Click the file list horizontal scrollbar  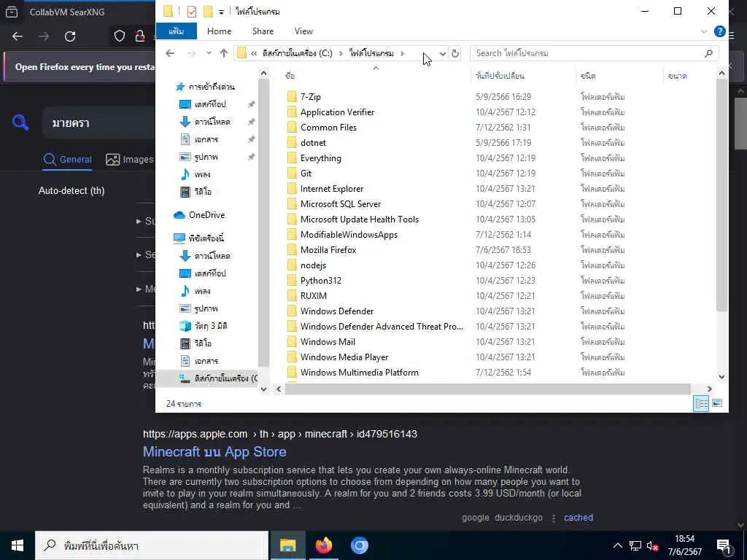click(x=487, y=389)
